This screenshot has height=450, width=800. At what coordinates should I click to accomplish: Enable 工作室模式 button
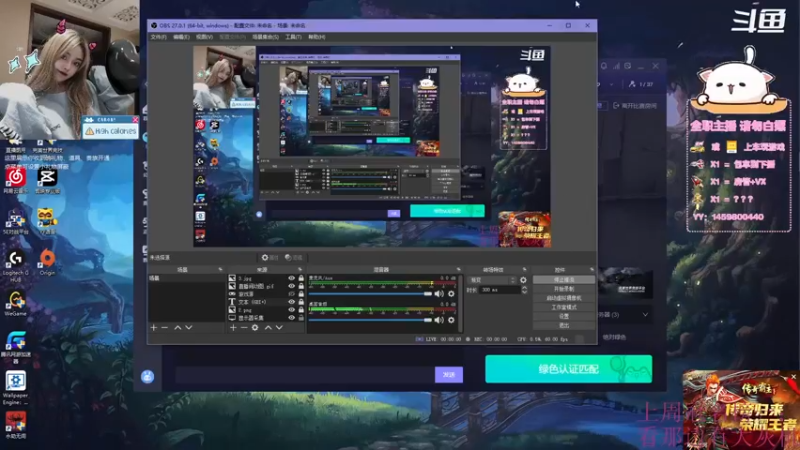[564, 307]
